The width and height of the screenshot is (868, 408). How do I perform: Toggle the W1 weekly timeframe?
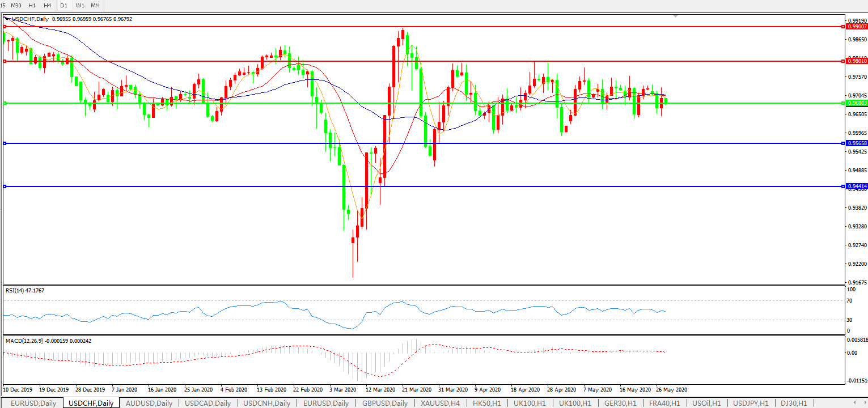(80, 5)
